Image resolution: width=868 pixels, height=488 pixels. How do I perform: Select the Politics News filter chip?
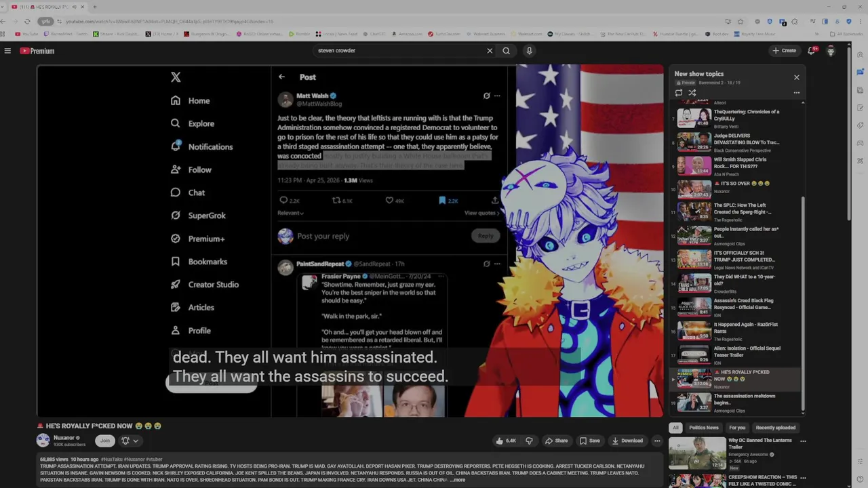703,428
